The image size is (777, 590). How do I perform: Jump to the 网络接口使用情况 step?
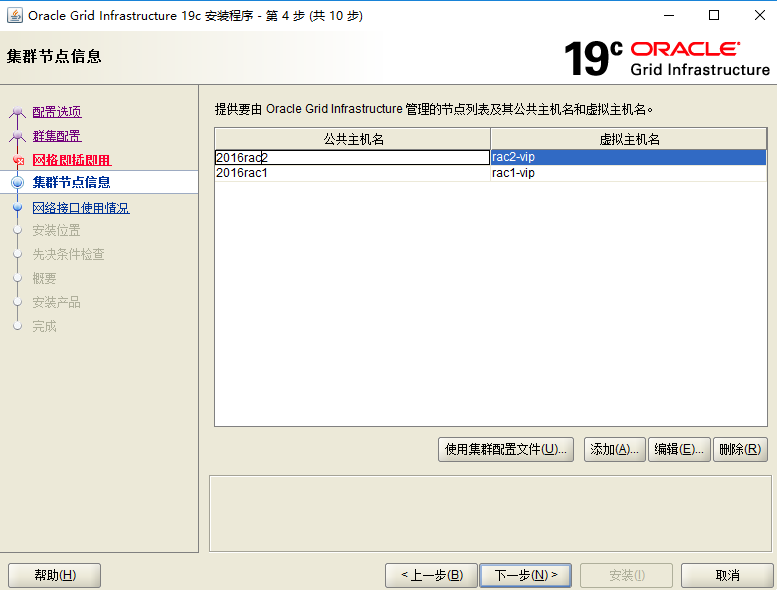[81, 208]
